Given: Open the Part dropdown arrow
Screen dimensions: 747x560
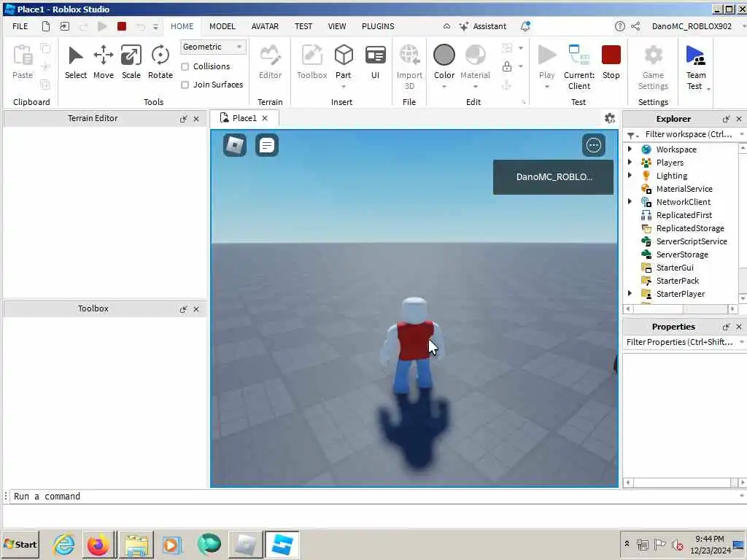Looking at the screenshot, I should pyautogui.click(x=343, y=87).
